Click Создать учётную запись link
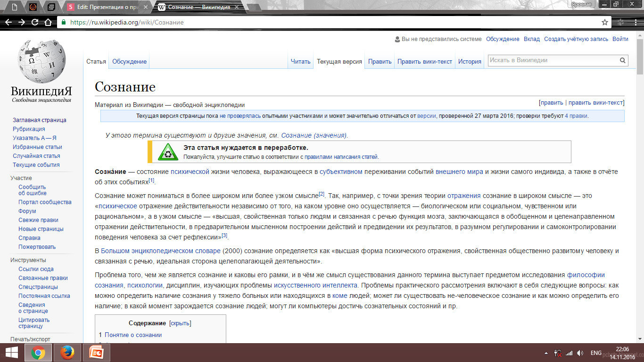The image size is (644, 362). [576, 39]
